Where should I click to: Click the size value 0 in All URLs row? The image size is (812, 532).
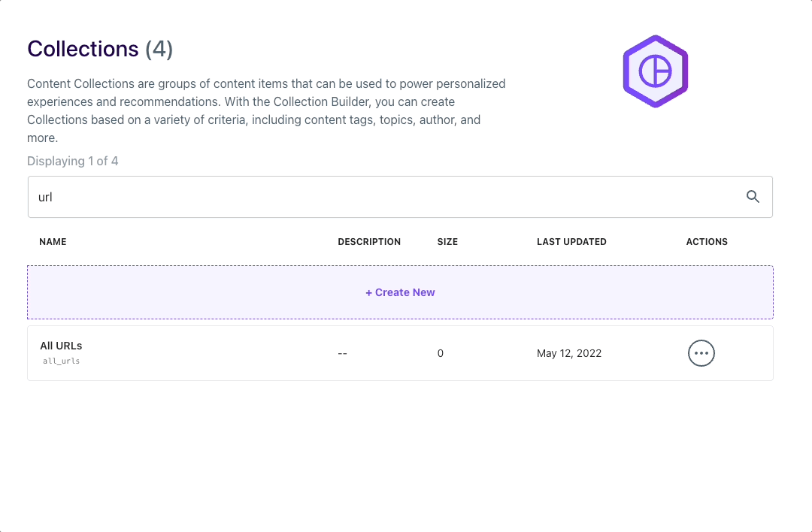440,353
